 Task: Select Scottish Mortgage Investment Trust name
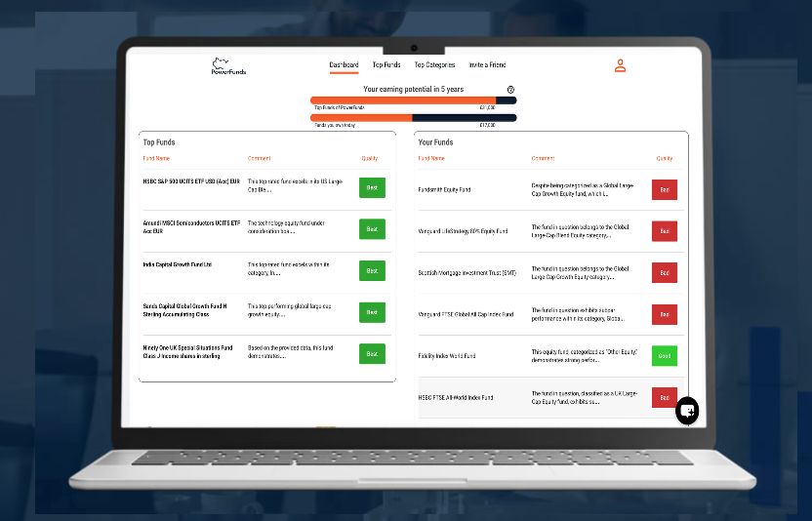(467, 273)
